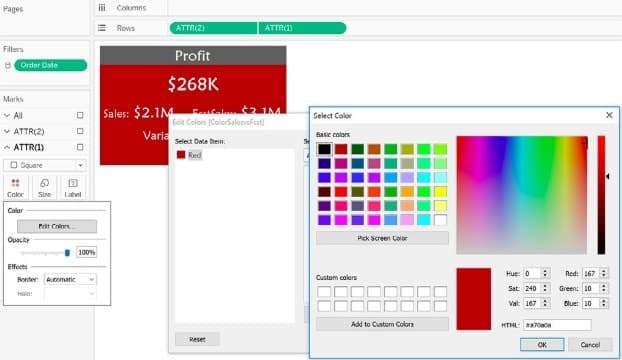622x360 pixels.
Task: Select the Red data item
Action: click(190, 155)
